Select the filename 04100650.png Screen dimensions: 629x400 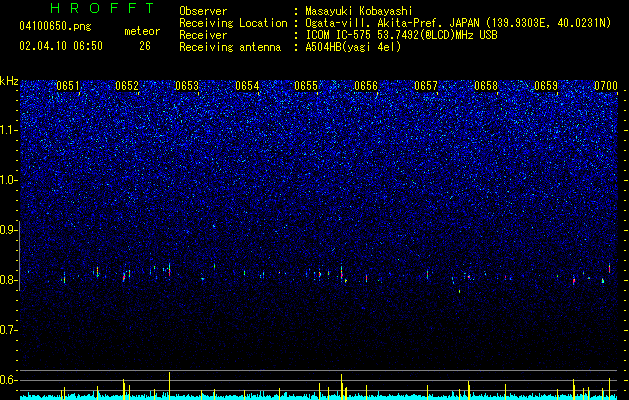pyautogui.click(x=55, y=26)
